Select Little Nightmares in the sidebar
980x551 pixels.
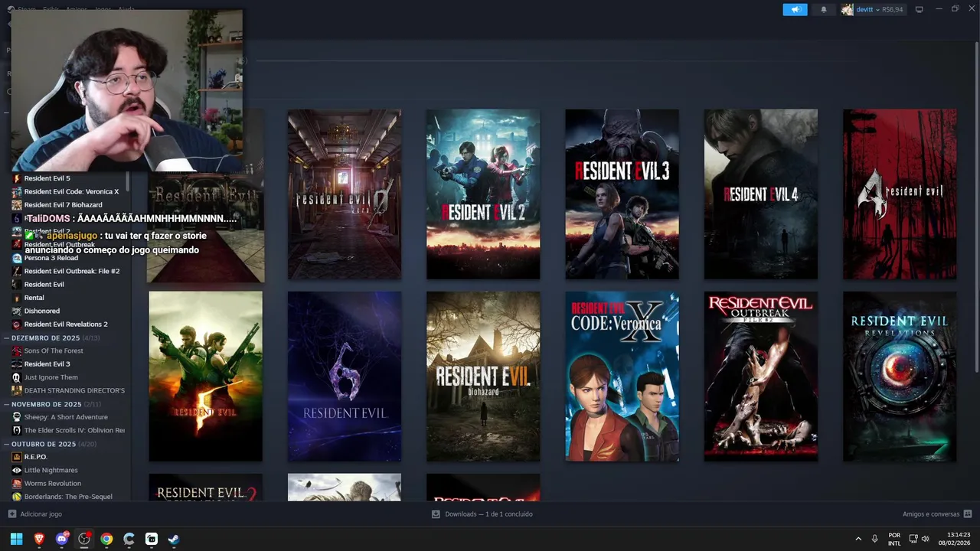click(x=51, y=470)
